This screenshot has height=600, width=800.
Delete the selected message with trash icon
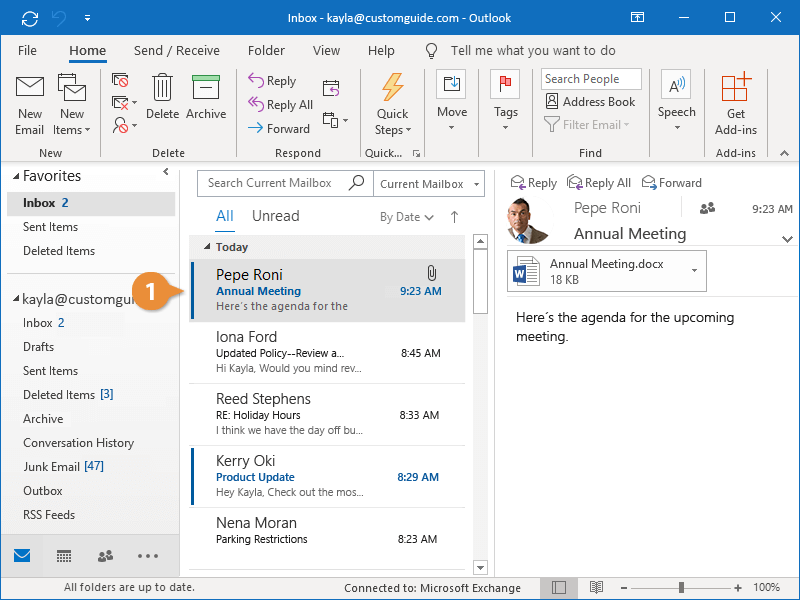click(162, 97)
